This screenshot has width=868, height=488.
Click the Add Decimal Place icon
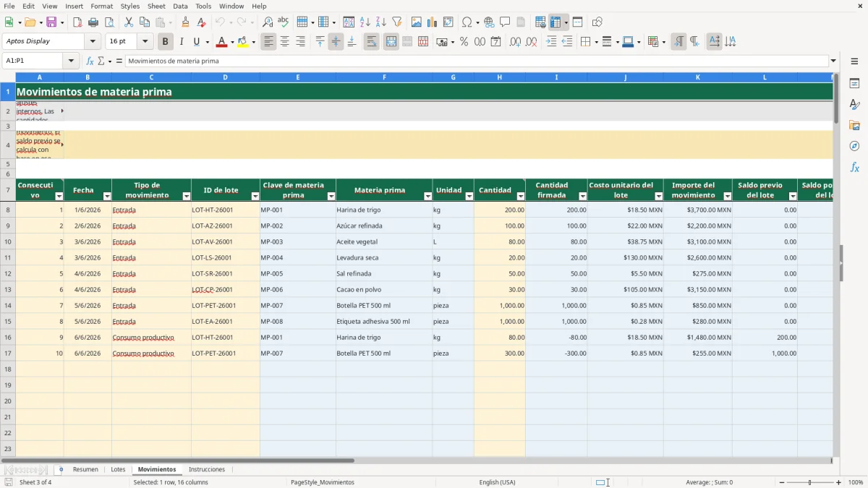point(516,42)
